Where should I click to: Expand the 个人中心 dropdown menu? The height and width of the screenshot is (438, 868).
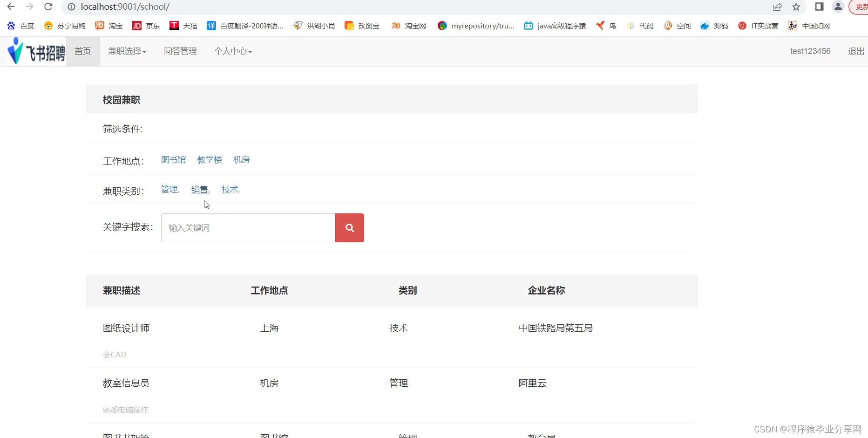coord(233,51)
